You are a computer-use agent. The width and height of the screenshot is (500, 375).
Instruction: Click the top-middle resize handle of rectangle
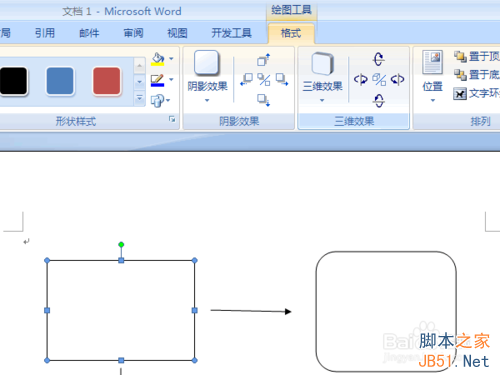click(x=121, y=260)
